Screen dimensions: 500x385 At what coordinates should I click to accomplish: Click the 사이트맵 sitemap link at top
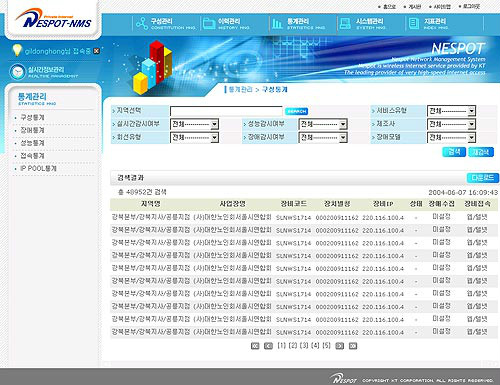(x=442, y=6)
